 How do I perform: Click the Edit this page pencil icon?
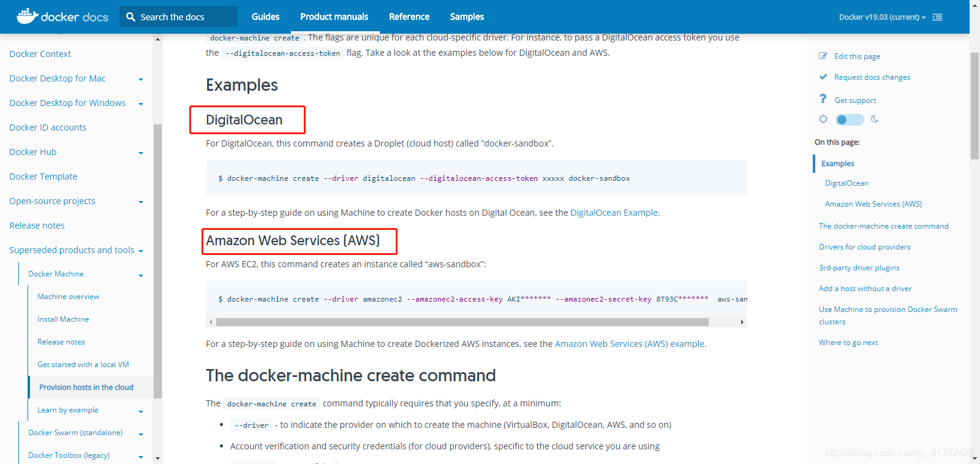click(823, 56)
